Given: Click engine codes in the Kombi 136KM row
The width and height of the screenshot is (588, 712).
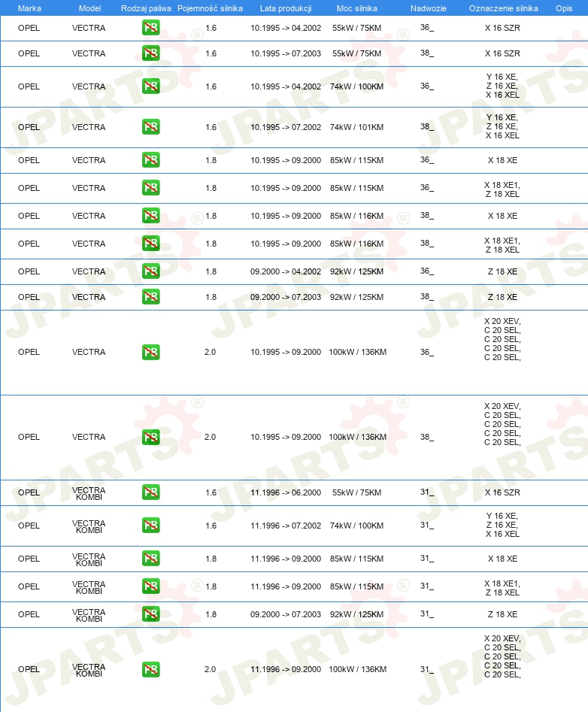Looking at the screenshot, I should pyautogui.click(x=502, y=656).
